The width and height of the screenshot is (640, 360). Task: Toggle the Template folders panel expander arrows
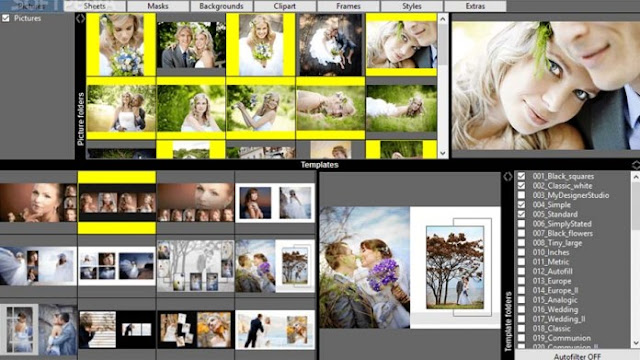[508, 176]
